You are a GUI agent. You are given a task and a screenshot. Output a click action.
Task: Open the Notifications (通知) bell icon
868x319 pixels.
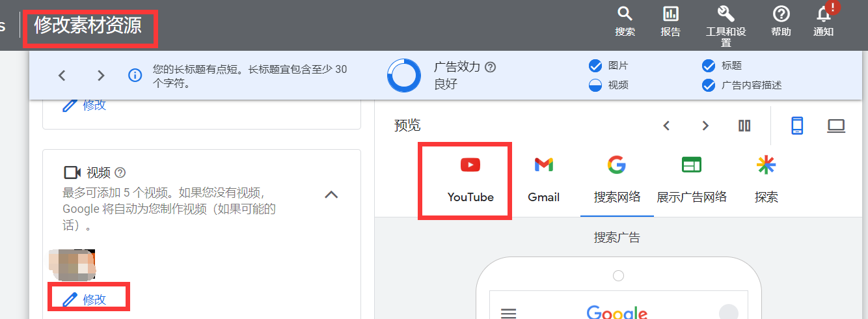tap(824, 14)
